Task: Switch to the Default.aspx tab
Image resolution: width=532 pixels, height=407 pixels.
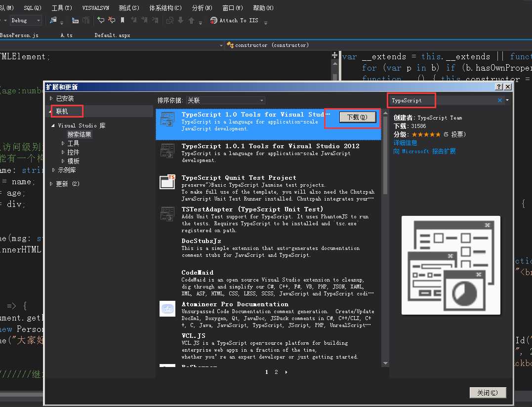Action: [112, 35]
